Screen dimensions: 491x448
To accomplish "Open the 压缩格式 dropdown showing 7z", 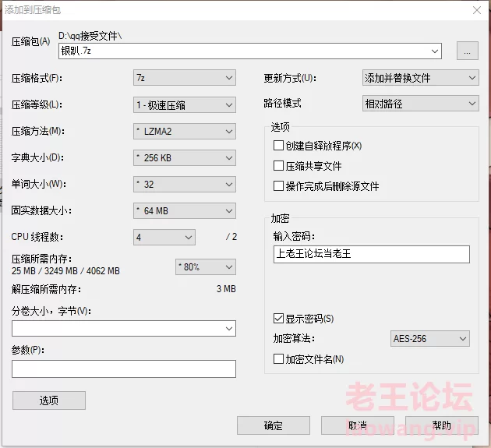I will 185,78.
